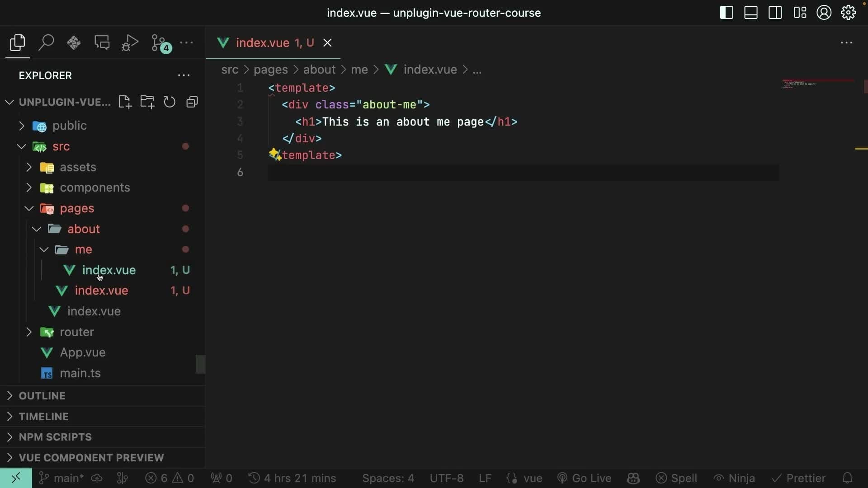Run Prettier formatter status item
Screen dimensions: 868x488
798,478
